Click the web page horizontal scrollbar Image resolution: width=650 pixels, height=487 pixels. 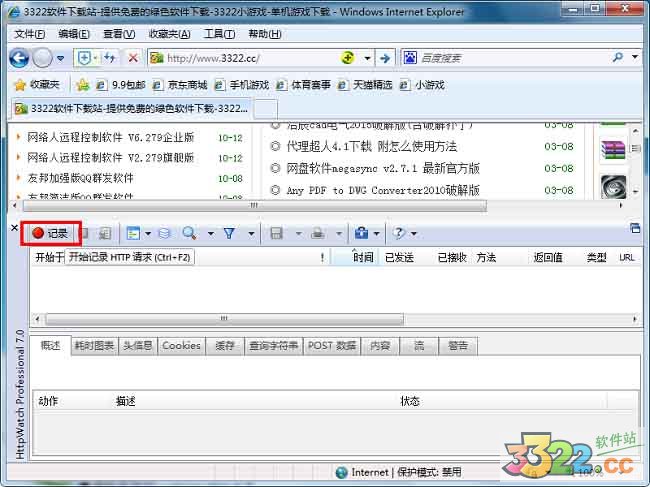click(254, 205)
